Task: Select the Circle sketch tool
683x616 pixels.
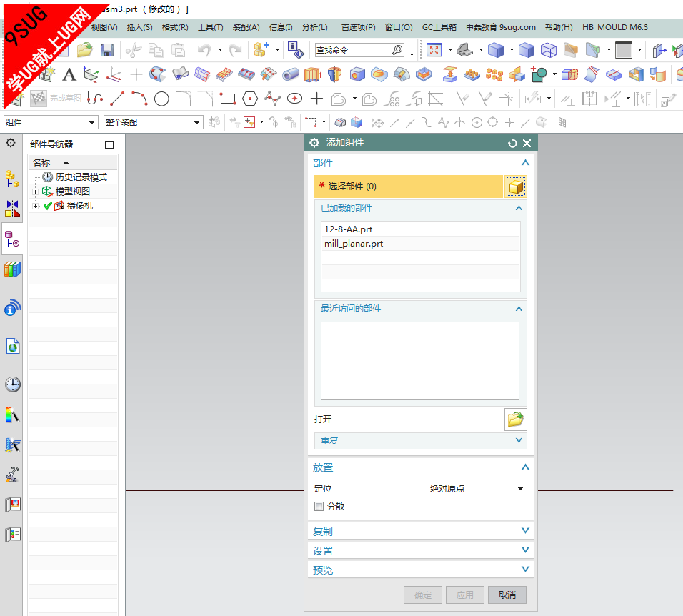Action: click(161, 99)
